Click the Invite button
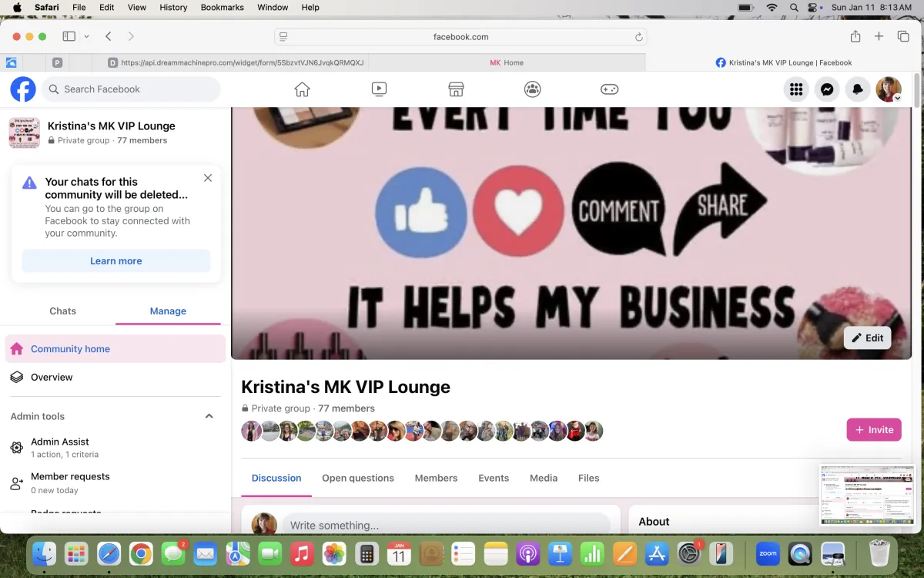The width and height of the screenshot is (924, 578). [874, 429]
